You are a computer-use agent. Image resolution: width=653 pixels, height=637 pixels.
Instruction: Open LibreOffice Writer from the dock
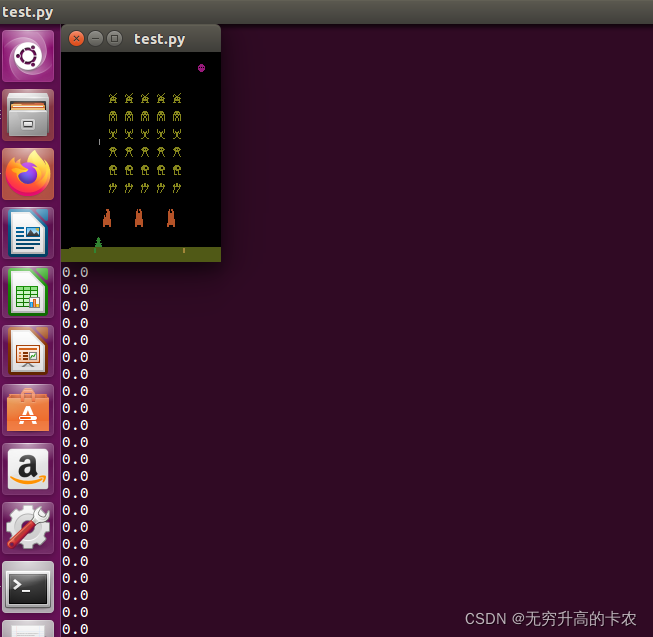[x=28, y=233]
